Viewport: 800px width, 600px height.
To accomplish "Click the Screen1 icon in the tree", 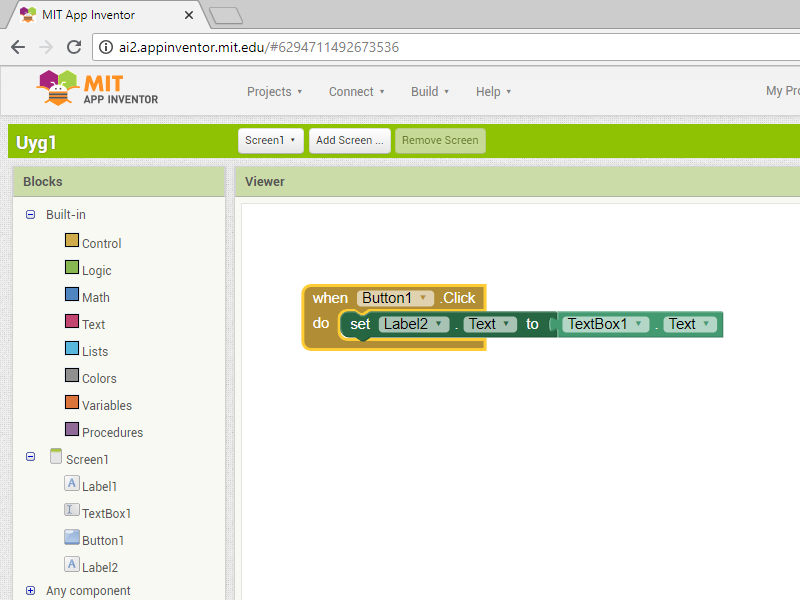I will [x=56, y=457].
